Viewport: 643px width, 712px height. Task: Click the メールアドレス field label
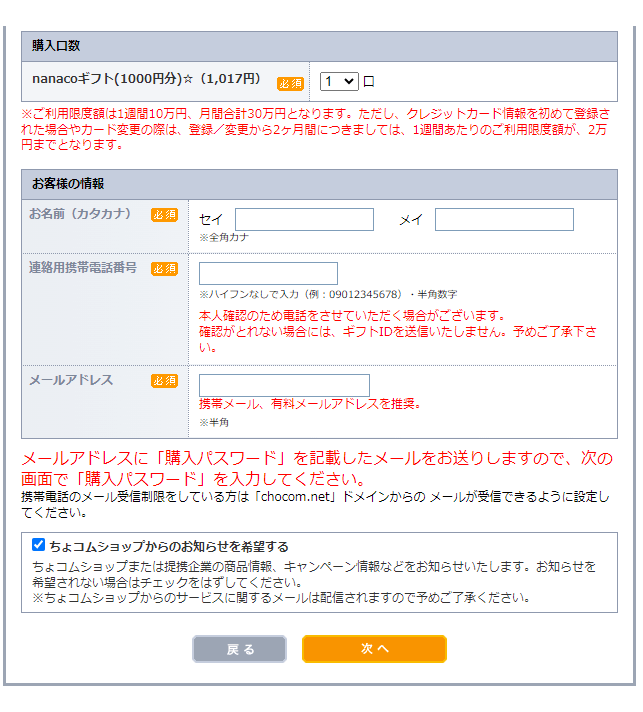pyautogui.click(x=71, y=380)
